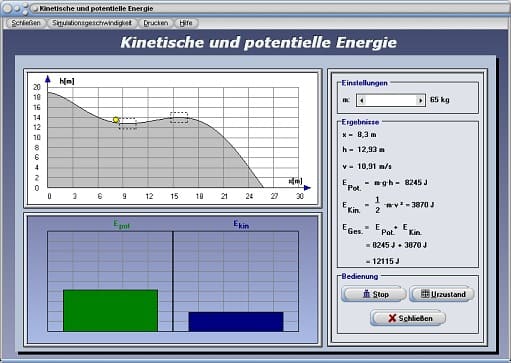Viewport: 511px width, 363px height.
Task: Click the 'h = 12,93 m' result
Action: click(363, 150)
